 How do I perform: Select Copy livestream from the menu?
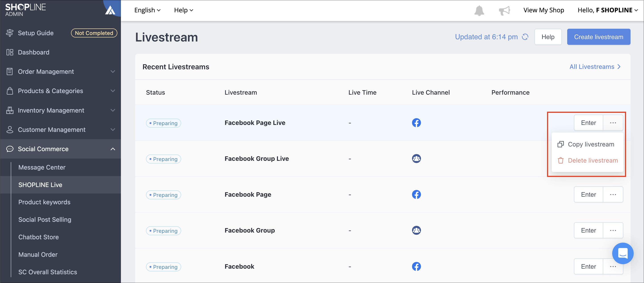pos(587,144)
